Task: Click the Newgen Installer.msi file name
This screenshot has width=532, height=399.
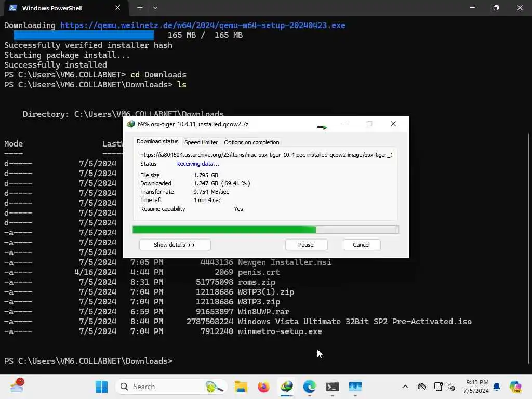Action: point(284,262)
